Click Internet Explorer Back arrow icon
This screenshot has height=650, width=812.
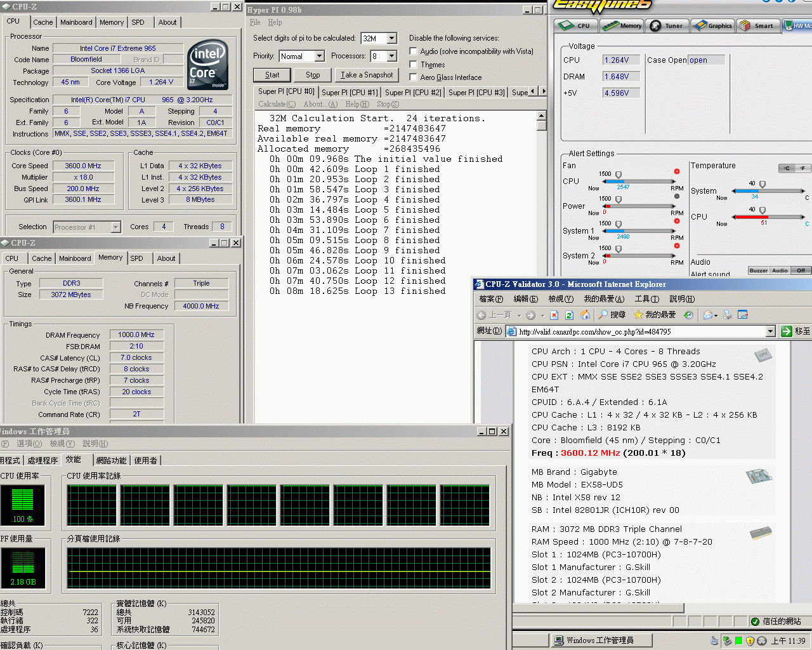click(x=481, y=315)
